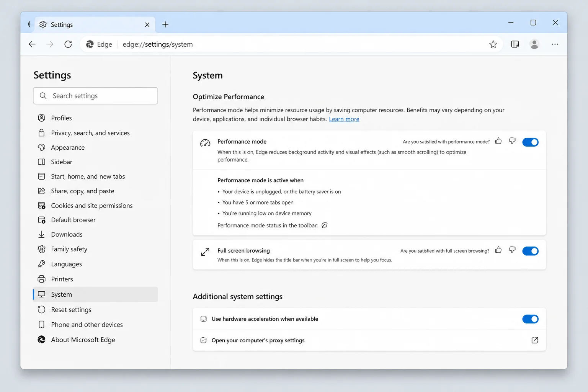Turn off Performance mode toggle
The height and width of the screenshot is (392, 588).
coord(530,142)
